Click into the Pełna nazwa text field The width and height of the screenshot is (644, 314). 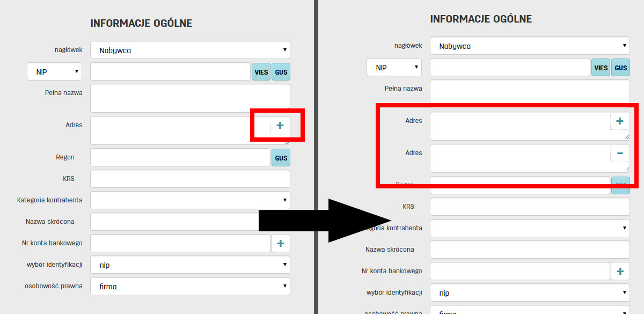[x=190, y=98]
